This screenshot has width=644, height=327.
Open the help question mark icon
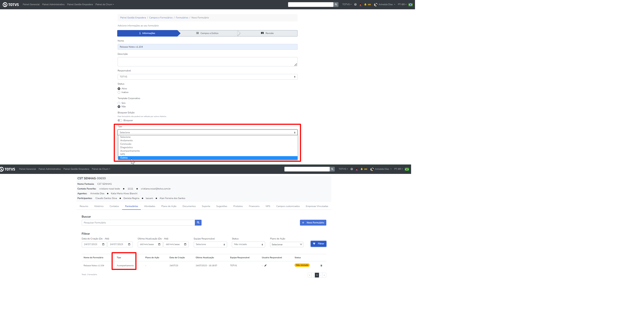[x=355, y=5]
